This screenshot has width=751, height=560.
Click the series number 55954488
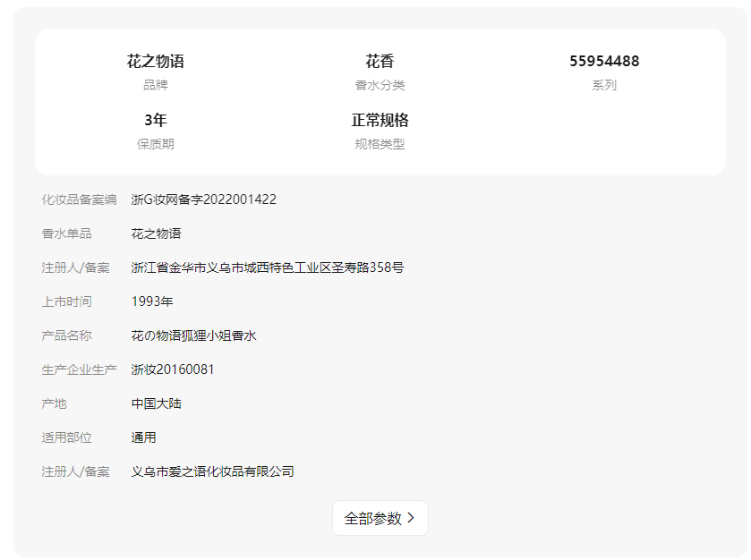click(x=604, y=62)
